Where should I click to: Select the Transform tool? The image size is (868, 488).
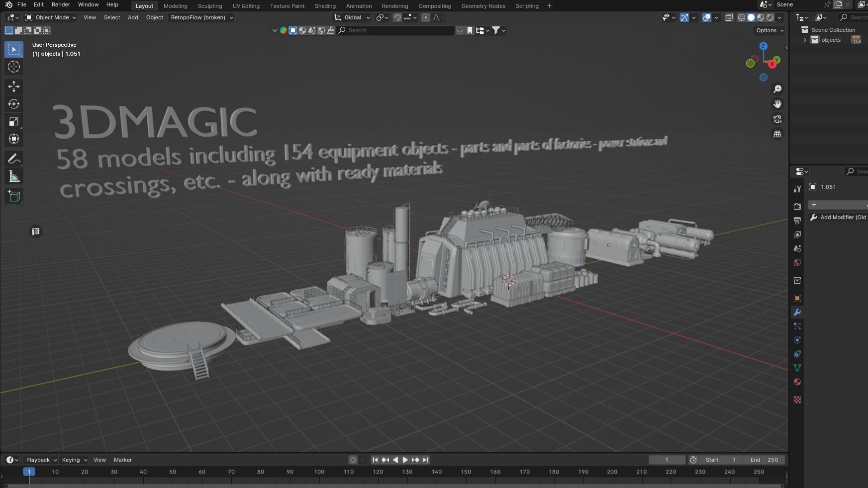click(14, 139)
